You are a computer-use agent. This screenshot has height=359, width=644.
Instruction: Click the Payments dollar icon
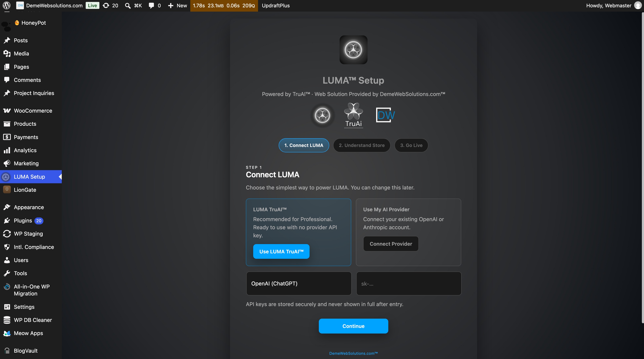7,137
